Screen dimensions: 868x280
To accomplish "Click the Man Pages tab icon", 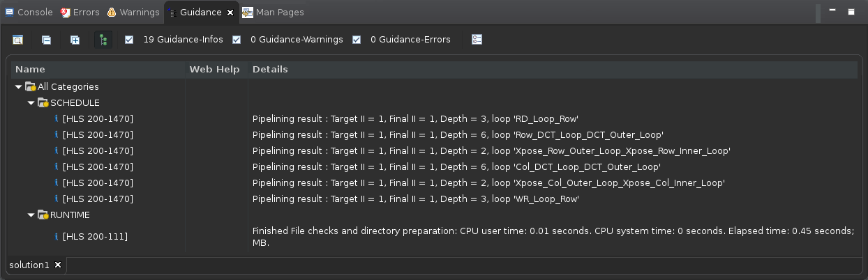I will [248, 13].
